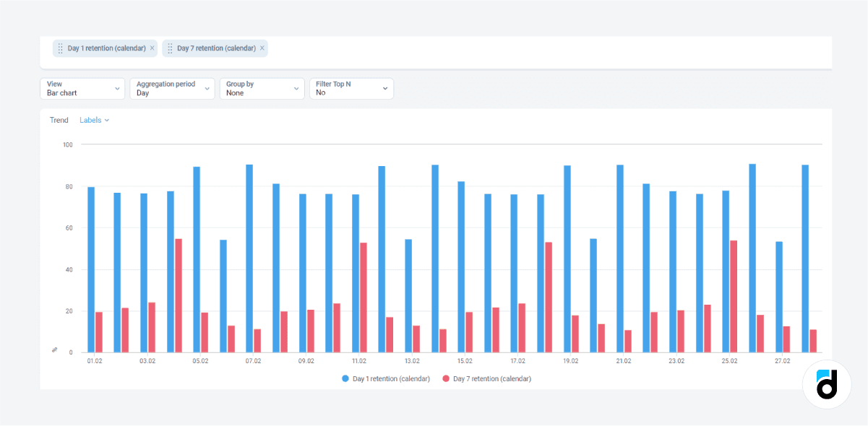868x426 pixels.
Task: Toggle Day 7 retention series in legend
Action: coord(486,379)
